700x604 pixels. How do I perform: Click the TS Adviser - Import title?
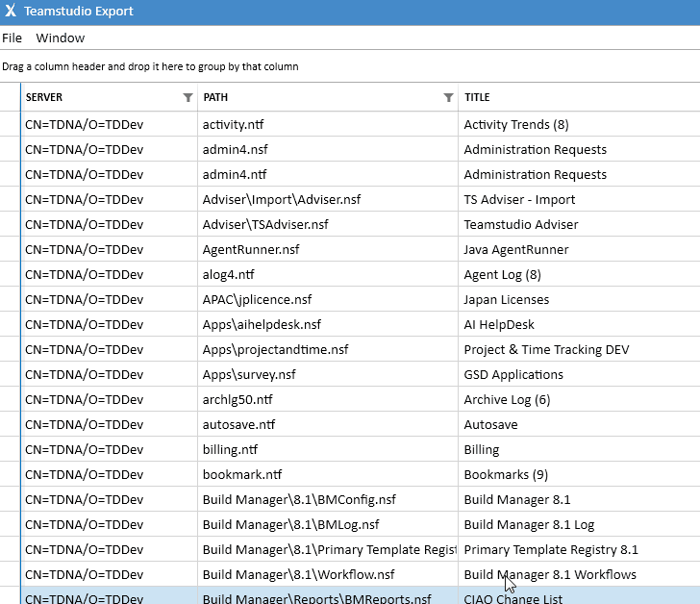[519, 199]
